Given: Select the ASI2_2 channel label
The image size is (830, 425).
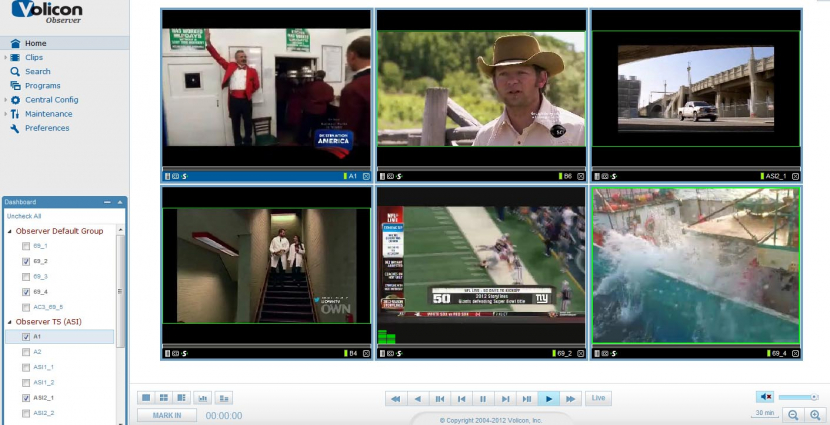Looking at the screenshot, I should click(x=43, y=413).
